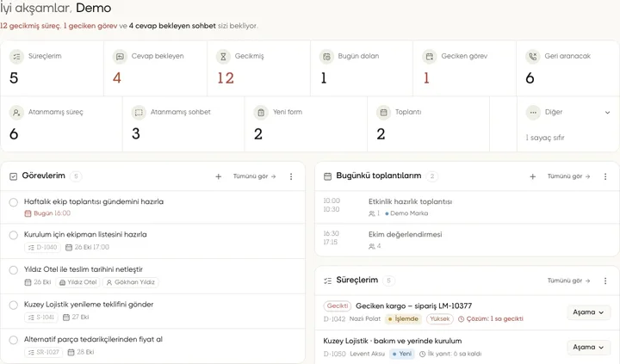Open the 12 gecikmiş süreç link
The height and width of the screenshot is (364, 620).
coord(30,26)
